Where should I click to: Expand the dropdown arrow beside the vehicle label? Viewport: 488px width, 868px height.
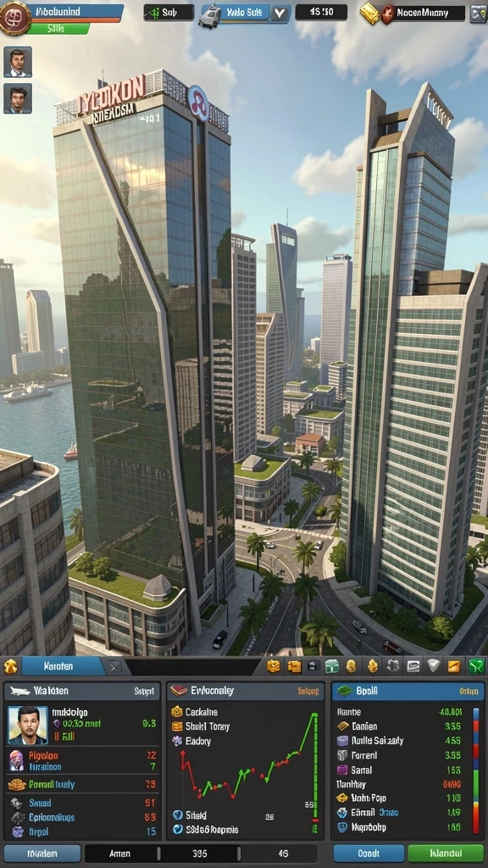[280, 14]
